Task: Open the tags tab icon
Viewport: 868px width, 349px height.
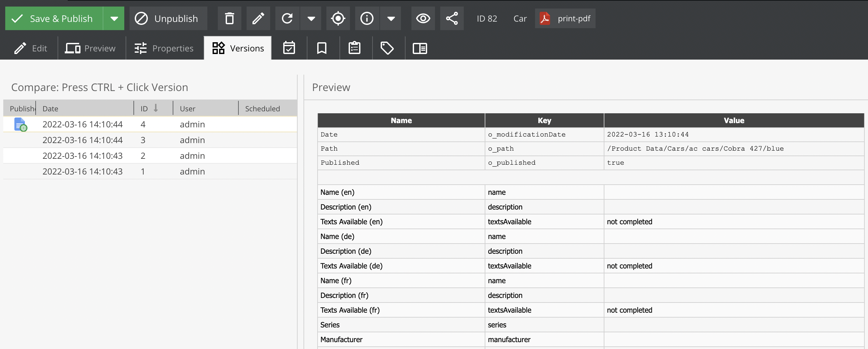Action: coord(387,48)
